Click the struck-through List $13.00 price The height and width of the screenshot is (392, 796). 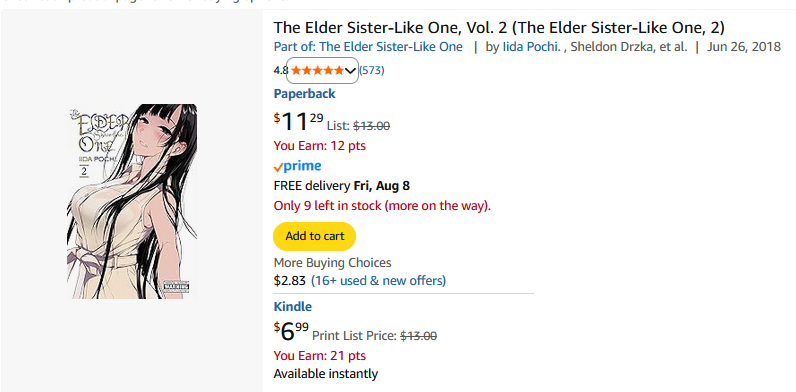click(372, 125)
